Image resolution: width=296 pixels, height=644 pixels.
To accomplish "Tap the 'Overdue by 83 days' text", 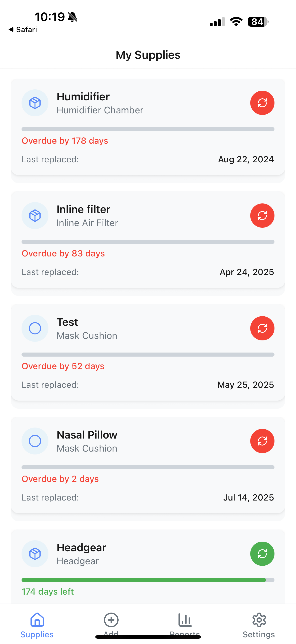I will (63, 254).
